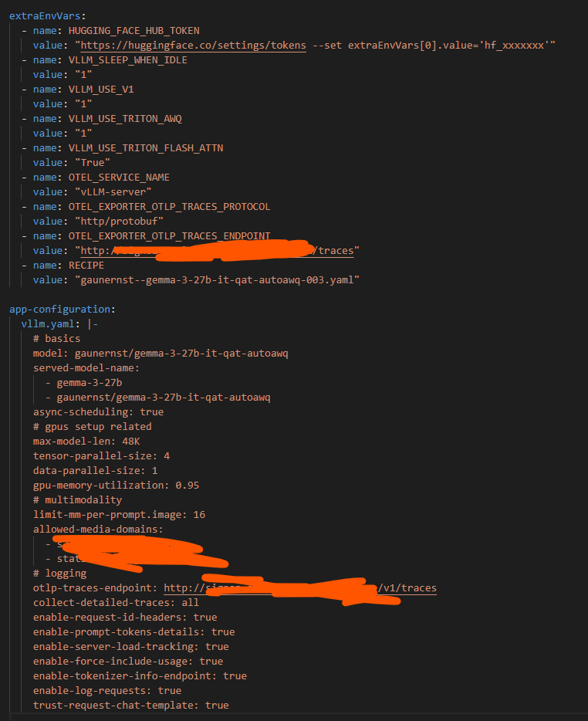
Task: Click gpu-memory-utilization: 0.95 line
Action: [x=116, y=485]
